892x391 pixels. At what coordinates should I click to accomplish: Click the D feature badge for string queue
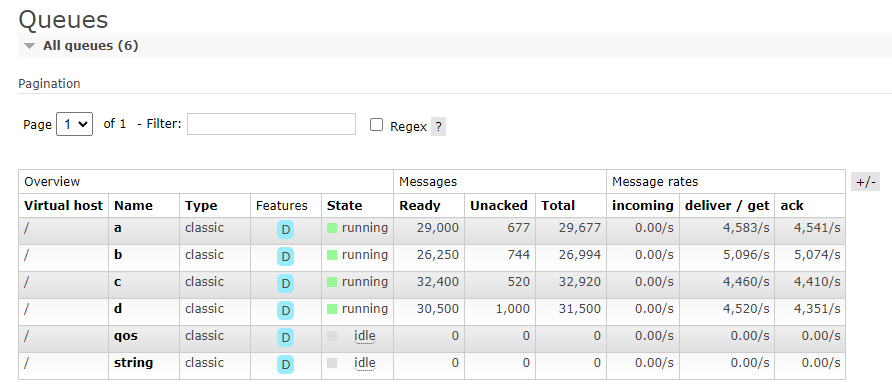point(286,365)
